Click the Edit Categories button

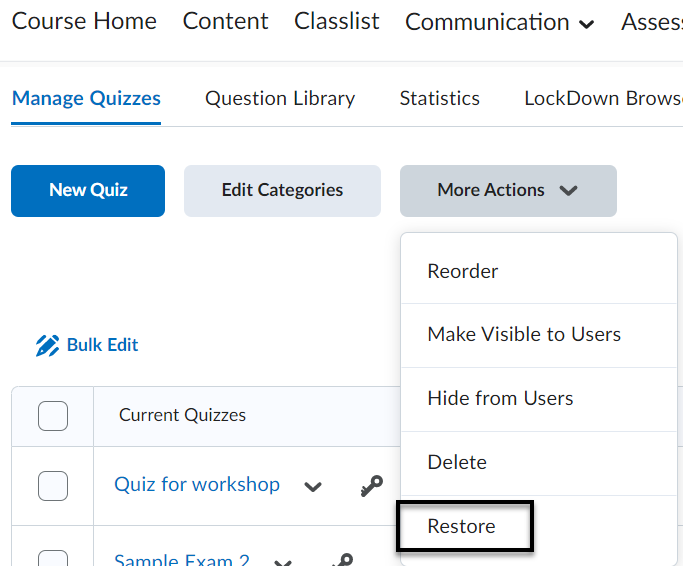282,190
